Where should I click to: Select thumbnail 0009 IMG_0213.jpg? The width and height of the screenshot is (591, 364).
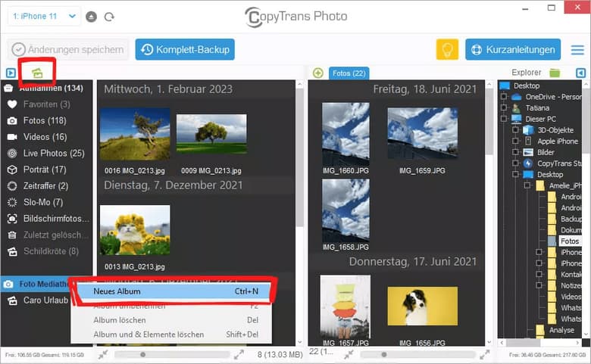[211, 134]
